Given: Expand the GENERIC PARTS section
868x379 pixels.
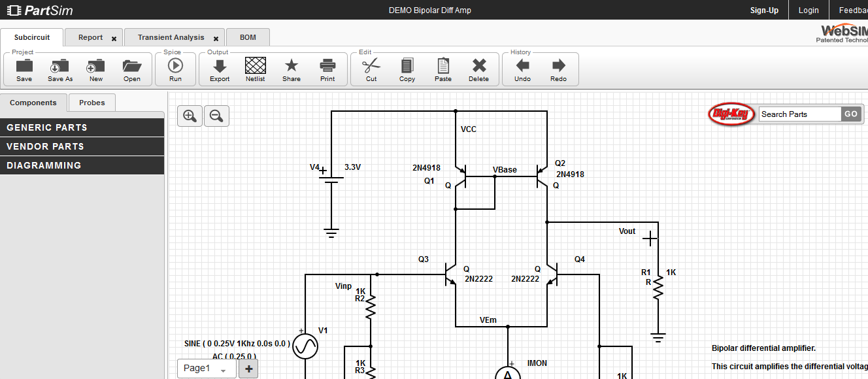Looking at the screenshot, I should 82,127.
